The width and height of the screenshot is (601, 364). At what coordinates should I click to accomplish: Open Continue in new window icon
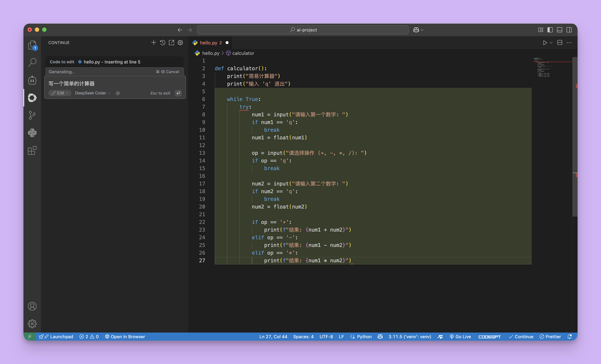tap(171, 43)
